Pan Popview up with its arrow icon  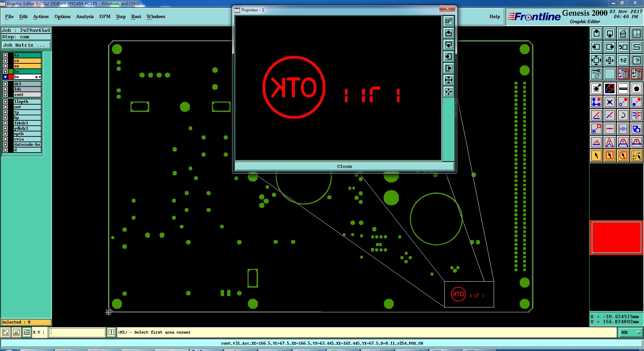coord(448,33)
